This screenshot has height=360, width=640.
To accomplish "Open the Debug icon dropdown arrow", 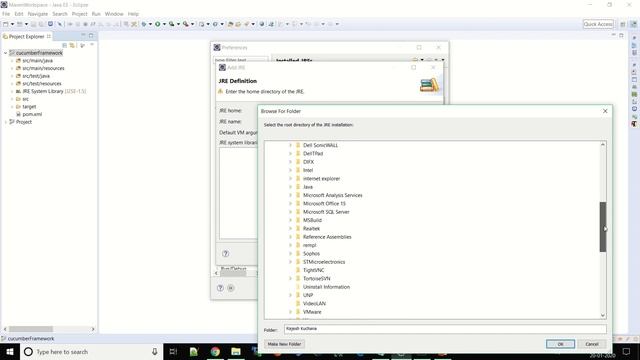I will [150, 24].
